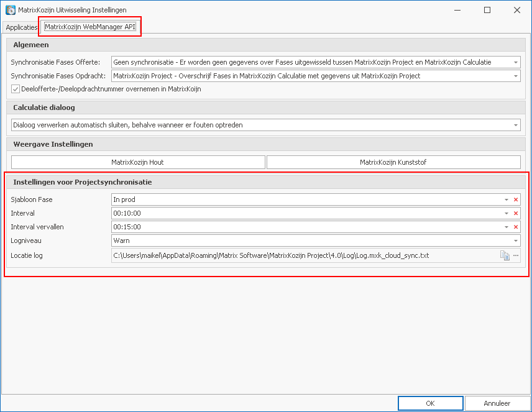532x412 pixels.
Task: Click the Locatie log label
Action: (27, 255)
